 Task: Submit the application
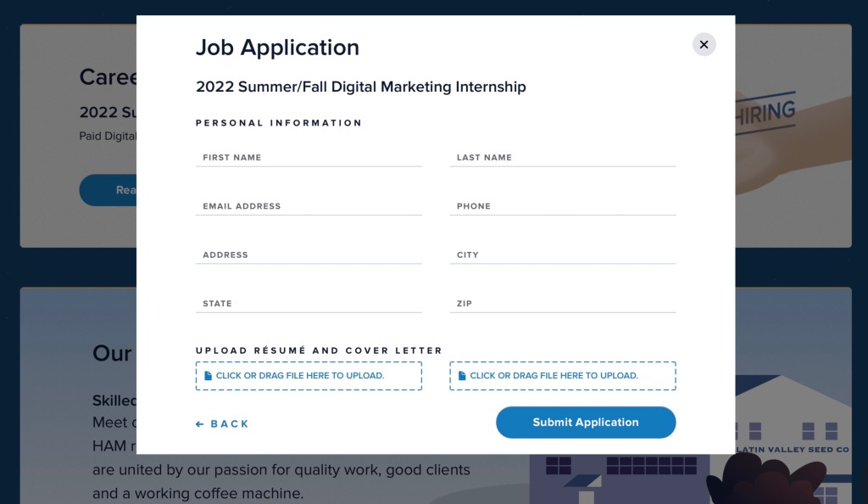click(586, 422)
